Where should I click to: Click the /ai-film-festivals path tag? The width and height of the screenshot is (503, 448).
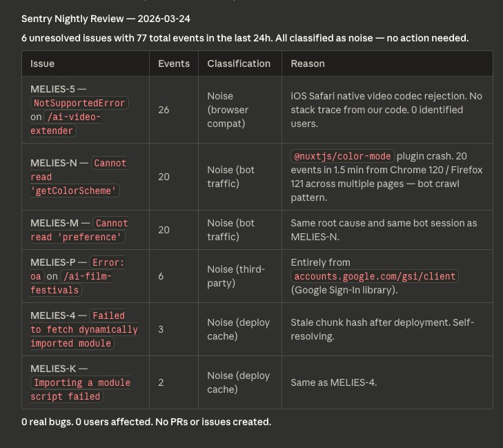coord(87,283)
